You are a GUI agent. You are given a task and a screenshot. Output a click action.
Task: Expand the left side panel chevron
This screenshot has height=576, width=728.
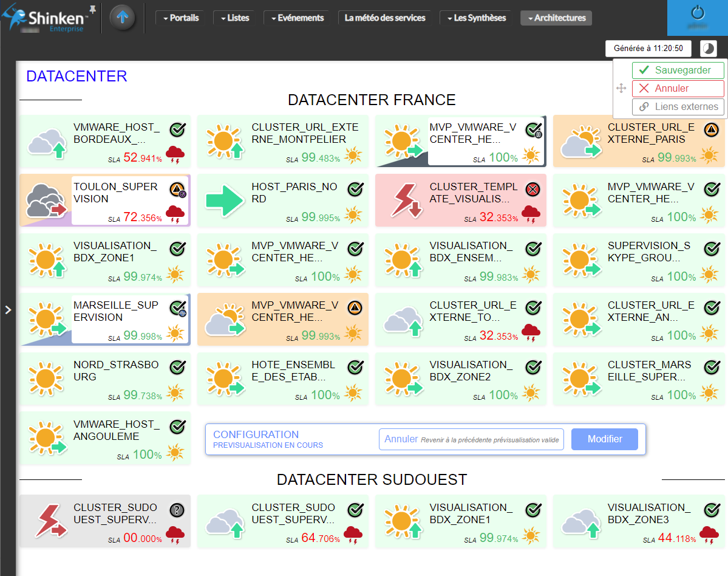pyautogui.click(x=8, y=310)
